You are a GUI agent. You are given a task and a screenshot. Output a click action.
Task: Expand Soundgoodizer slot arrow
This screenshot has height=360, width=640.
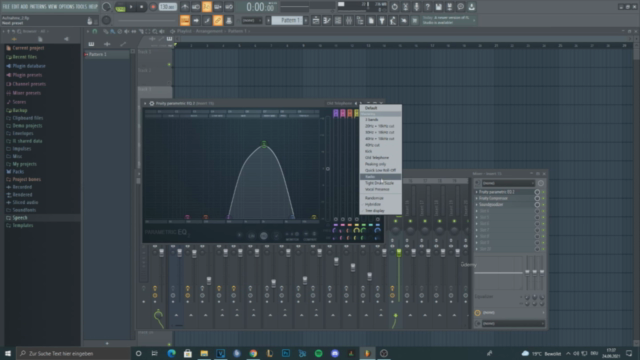pyautogui.click(x=476, y=204)
